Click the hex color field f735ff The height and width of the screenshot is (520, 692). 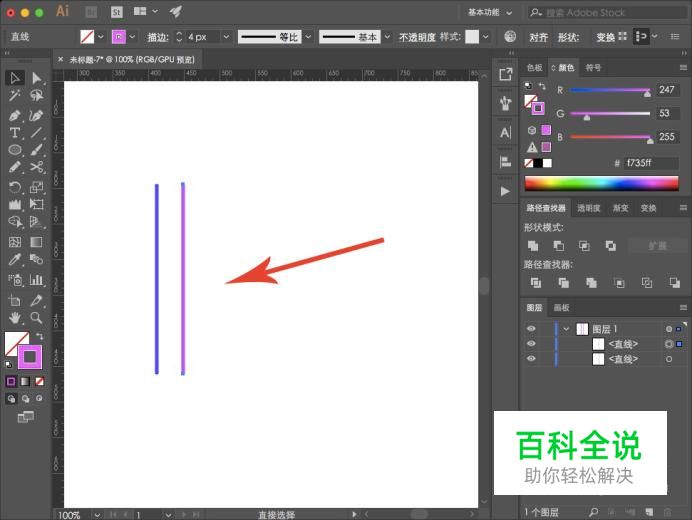(652, 162)
